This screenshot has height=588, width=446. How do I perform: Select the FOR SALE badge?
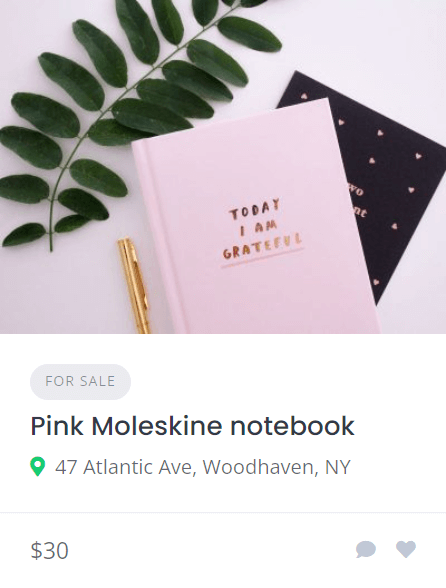click(x=80, y=381)
